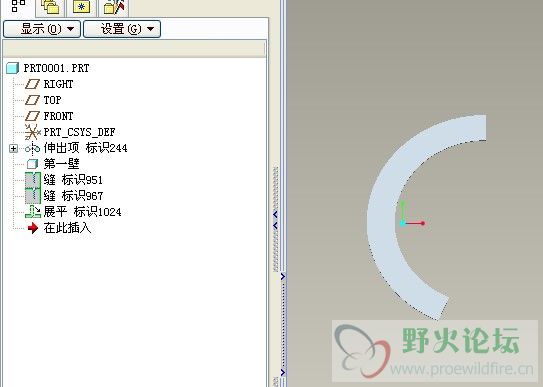The image size is (543, 387).
Task: Click the FRONT datum plane icon
Action: [33, 116]
